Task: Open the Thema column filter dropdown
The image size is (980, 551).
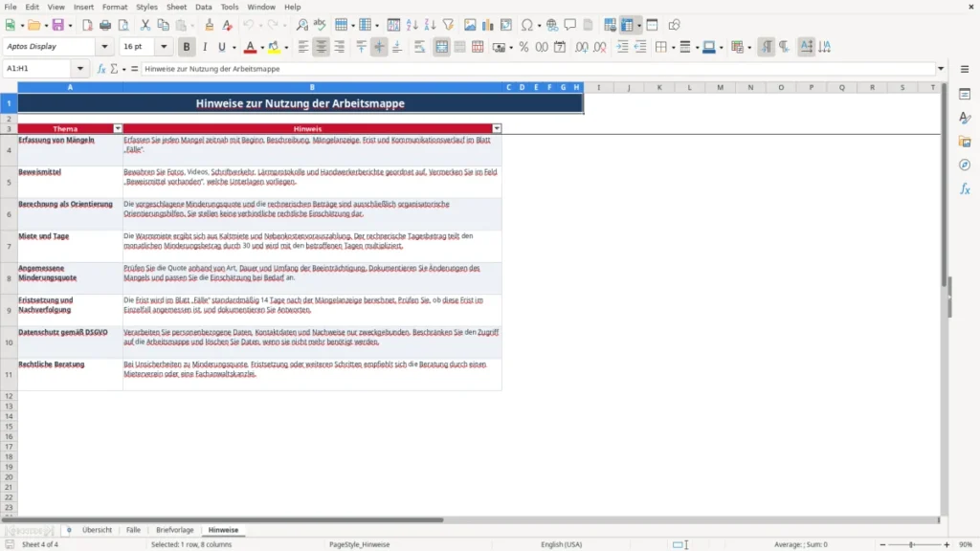Action: 118,129
